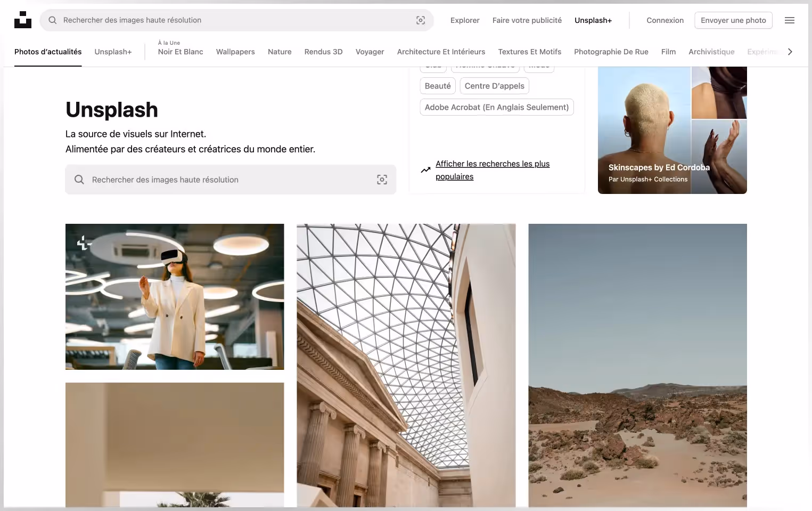Open the VR headset woman photo

click(x=175, y=297)
